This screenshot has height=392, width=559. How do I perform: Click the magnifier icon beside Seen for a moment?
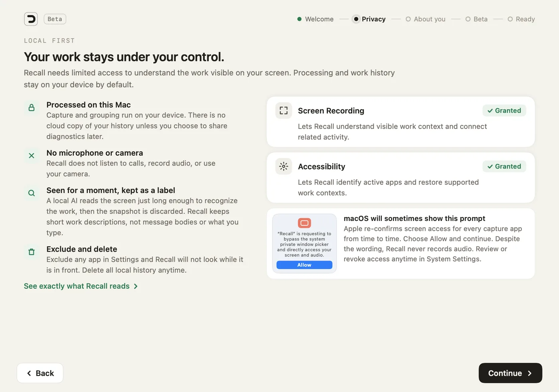tap(32, 193)
